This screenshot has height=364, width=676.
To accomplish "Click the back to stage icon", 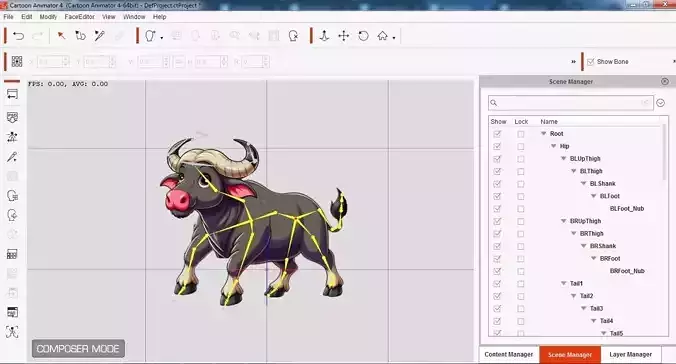I will [x=13, y=94].
